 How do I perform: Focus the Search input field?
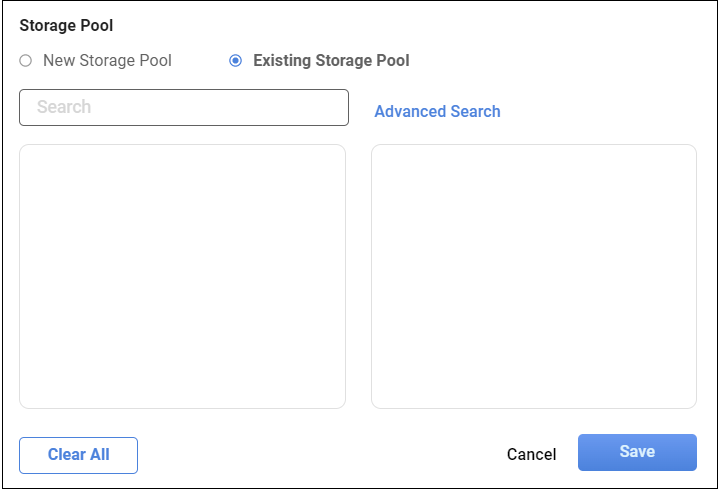point(184,108)
